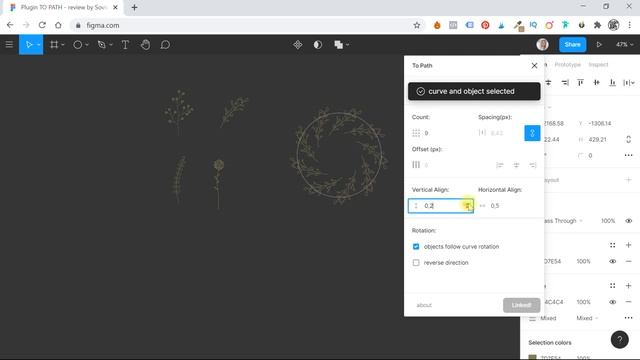Open the 47% zoom dropdown
The width and height of the screenshot is (640, 360).
pyautogui.click(x=624, y=44)
